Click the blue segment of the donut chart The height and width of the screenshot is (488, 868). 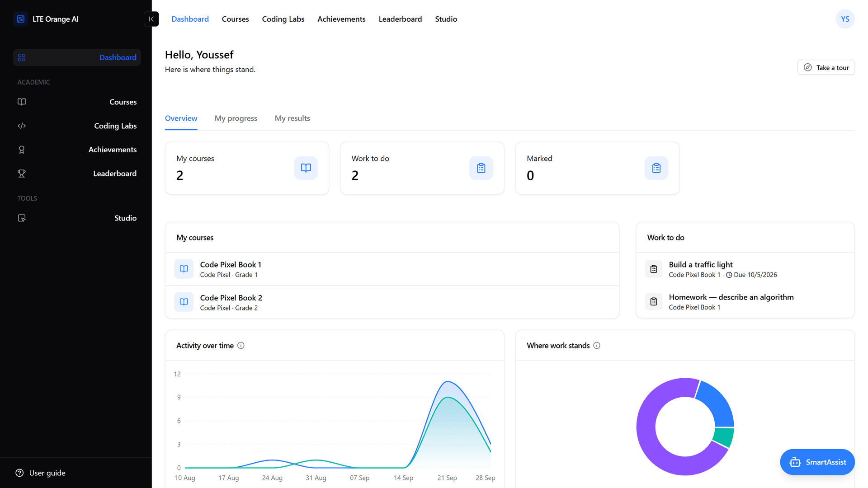point(719,403)
